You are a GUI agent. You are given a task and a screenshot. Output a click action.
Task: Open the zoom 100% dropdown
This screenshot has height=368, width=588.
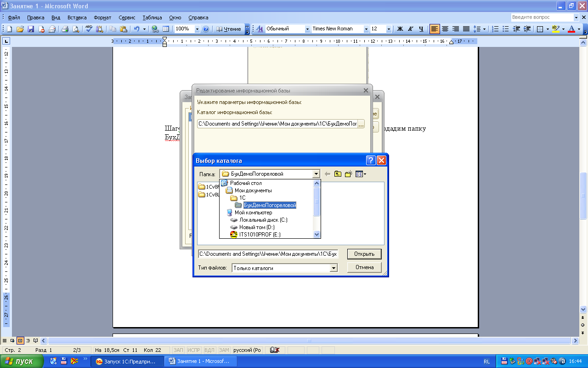(198, 29)
